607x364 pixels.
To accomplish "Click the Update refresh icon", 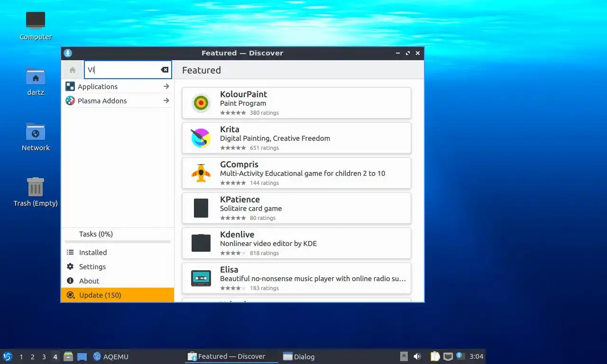I will pyautogui.click(x=70, y=295).
